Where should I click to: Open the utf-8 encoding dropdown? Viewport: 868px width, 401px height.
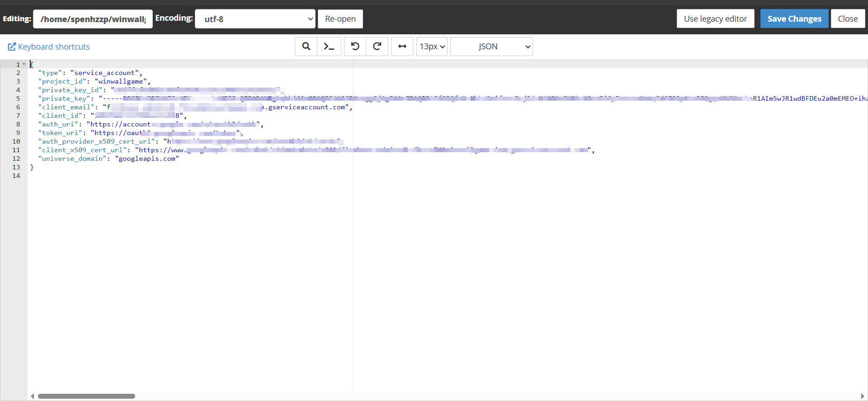tap(255, 19)
